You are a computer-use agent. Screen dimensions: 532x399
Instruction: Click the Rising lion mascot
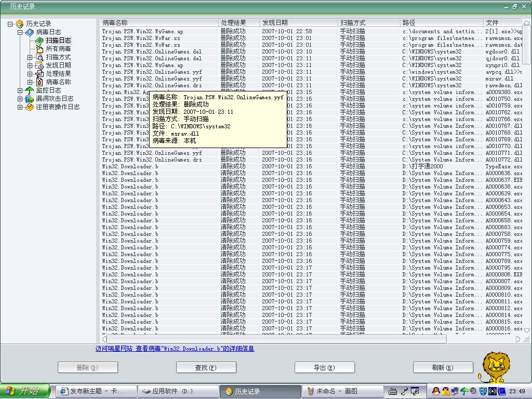click(494, 367)
